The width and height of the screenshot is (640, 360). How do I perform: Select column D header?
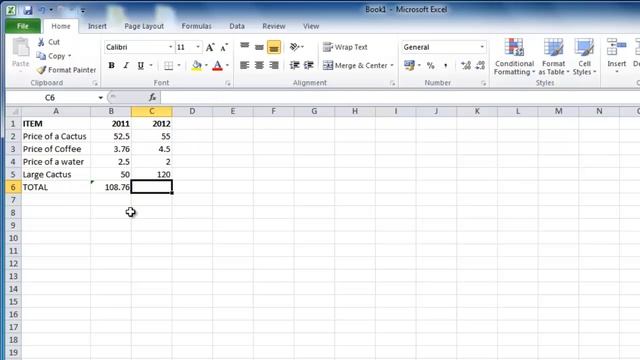click(x=192, y=111)
